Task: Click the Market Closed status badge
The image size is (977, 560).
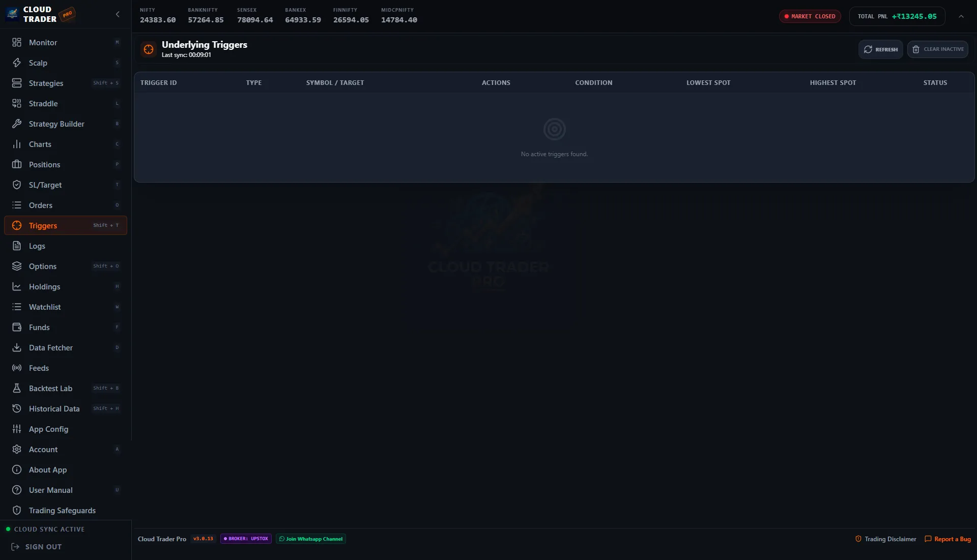Action: click(x=810, y=16)
